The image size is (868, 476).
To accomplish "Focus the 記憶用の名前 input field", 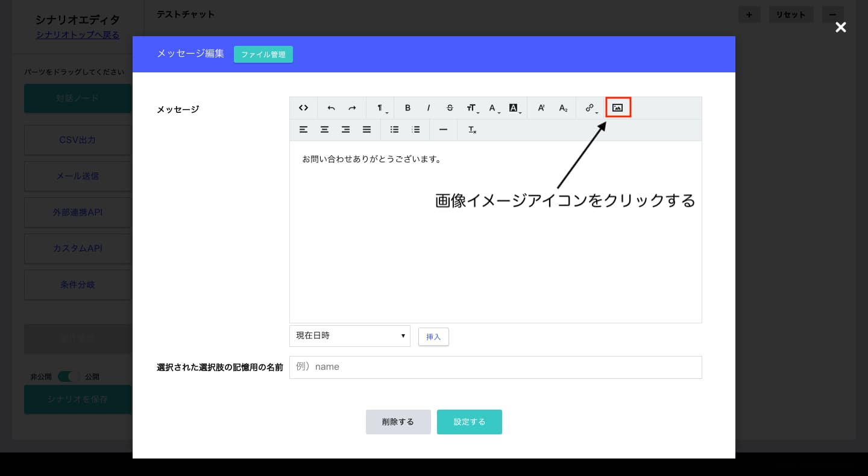I will 495,367.
